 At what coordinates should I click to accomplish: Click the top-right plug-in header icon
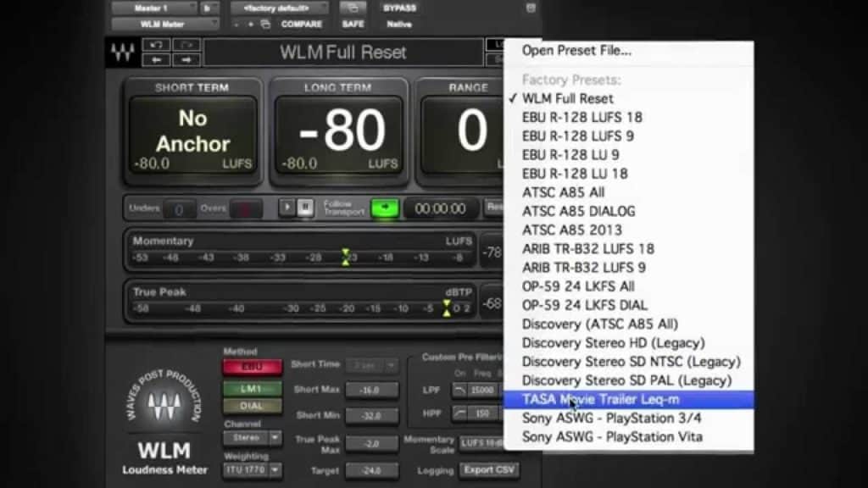531,8
